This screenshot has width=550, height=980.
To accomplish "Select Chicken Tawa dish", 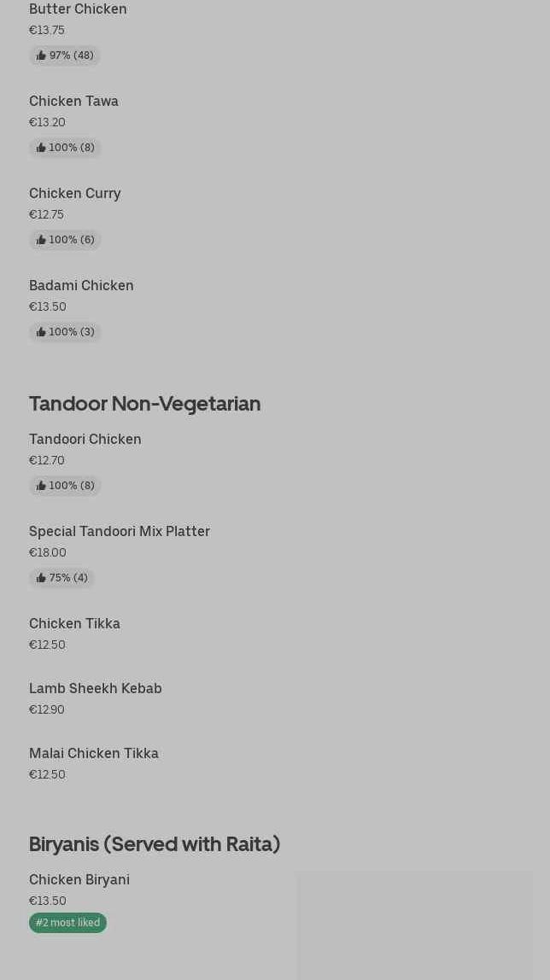I will click(x=73, y=102).
